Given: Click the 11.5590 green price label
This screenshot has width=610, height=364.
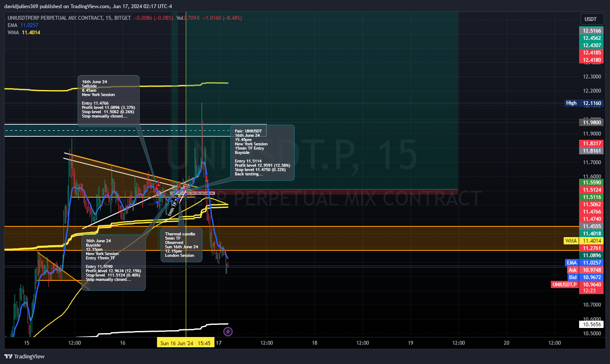Looking at the screenshot, I should 592,183.
